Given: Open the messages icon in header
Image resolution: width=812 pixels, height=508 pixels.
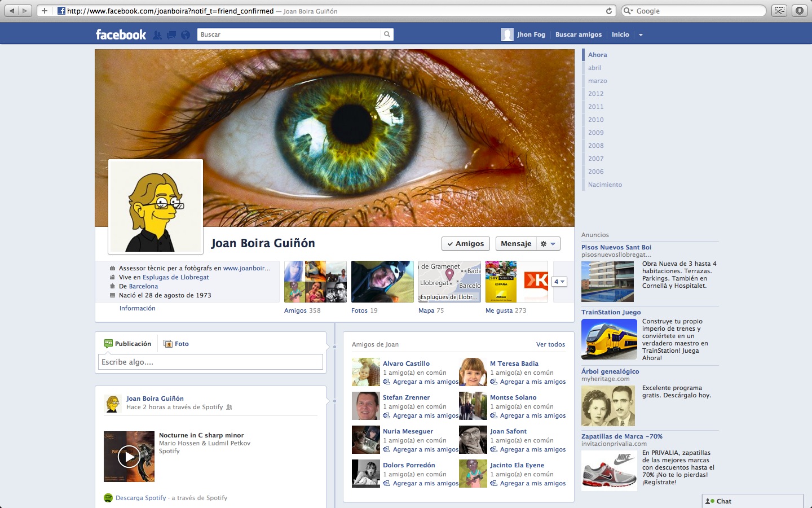Looking at the screenshot, I should click(171, 35).
